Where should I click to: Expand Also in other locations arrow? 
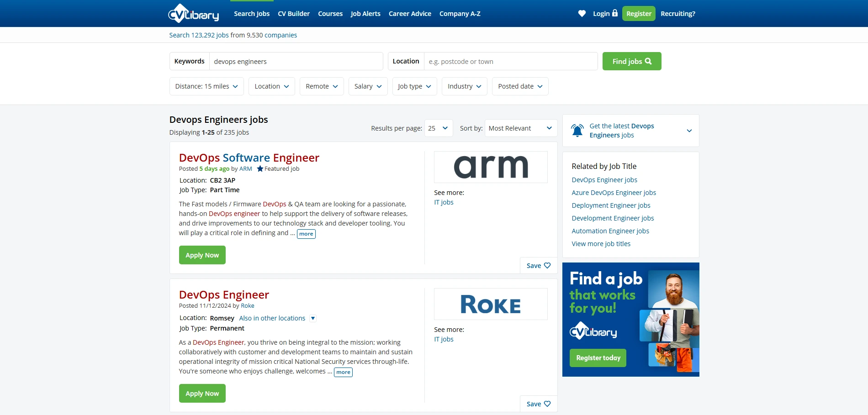(x=313, y=318)
